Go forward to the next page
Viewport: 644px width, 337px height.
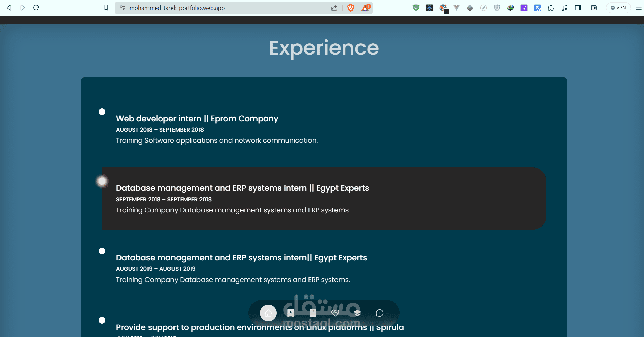click(23, 8)
